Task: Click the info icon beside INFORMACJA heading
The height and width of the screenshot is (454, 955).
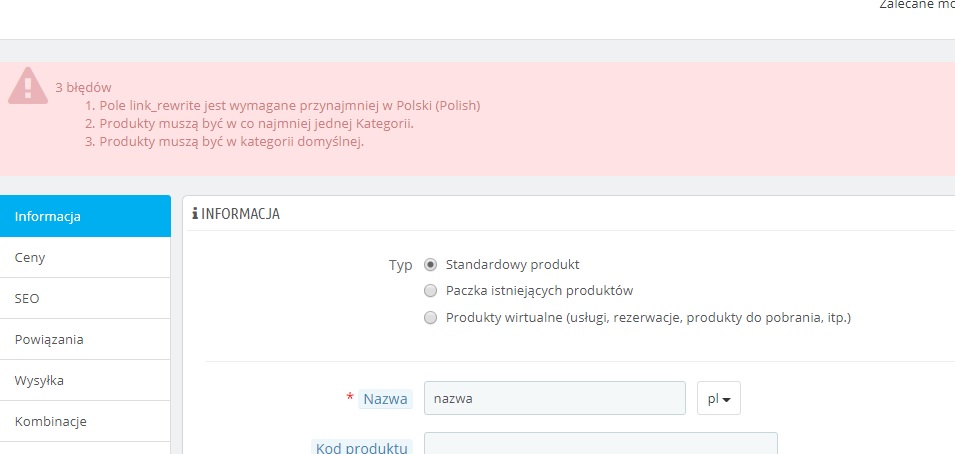Action: (194, 214)
